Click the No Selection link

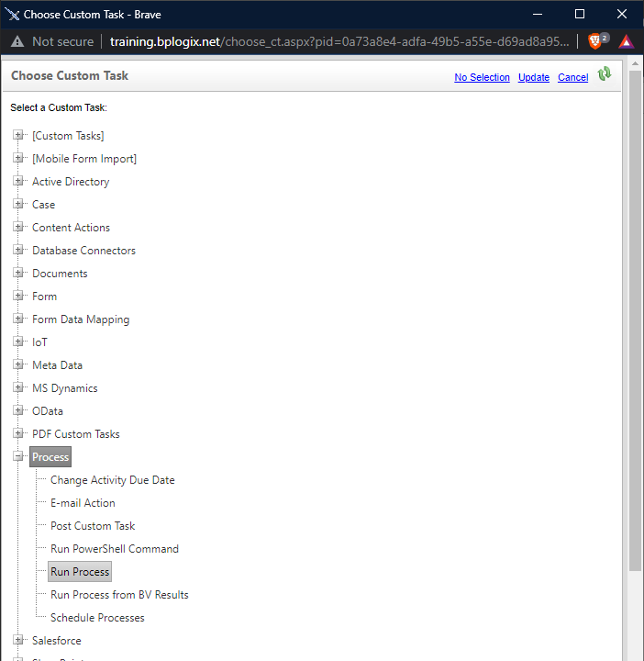[x=482, y=77]
